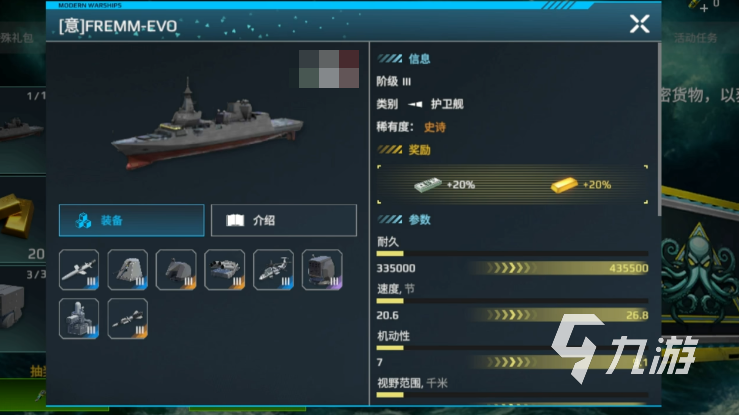Switch to the 装备 equipment tab
Screen dimensions: 739x415
coord(131,220)
